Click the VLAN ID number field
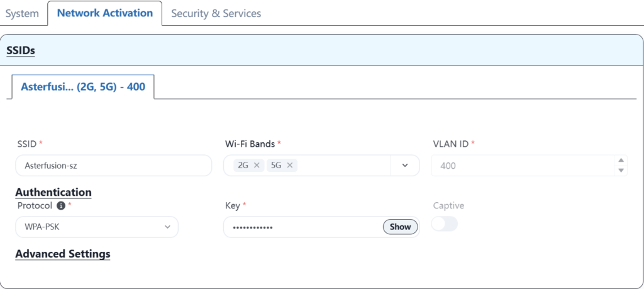The image size is (644, 289). tap(522, 166)
